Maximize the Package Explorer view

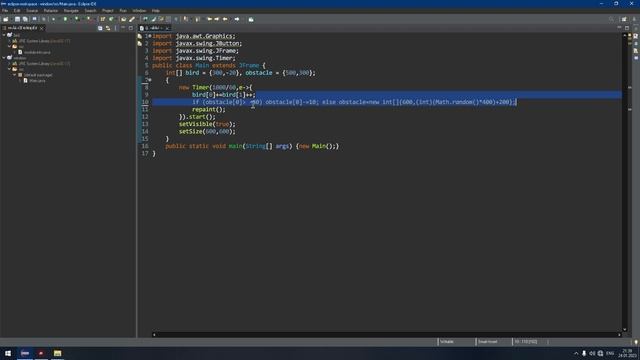point(131,28)
